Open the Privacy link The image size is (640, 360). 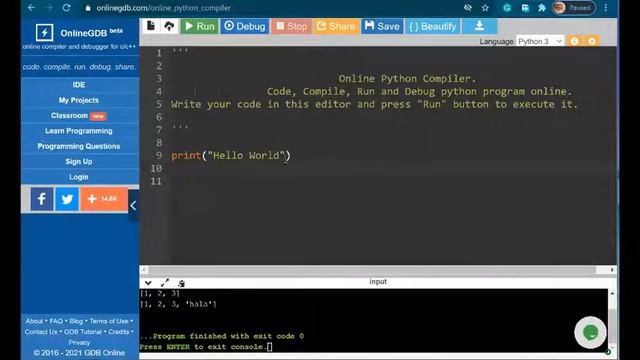point(79,342)
